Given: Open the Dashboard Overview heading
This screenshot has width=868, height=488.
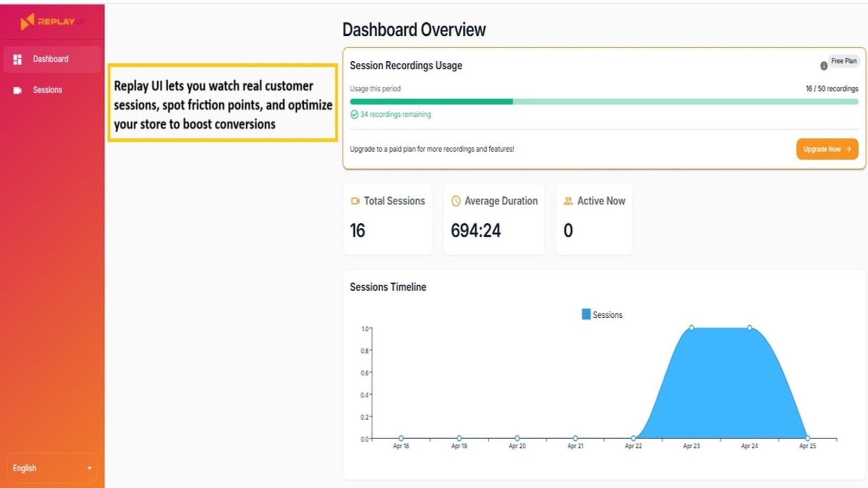Looking at the screenshot, I should (414, 30).
